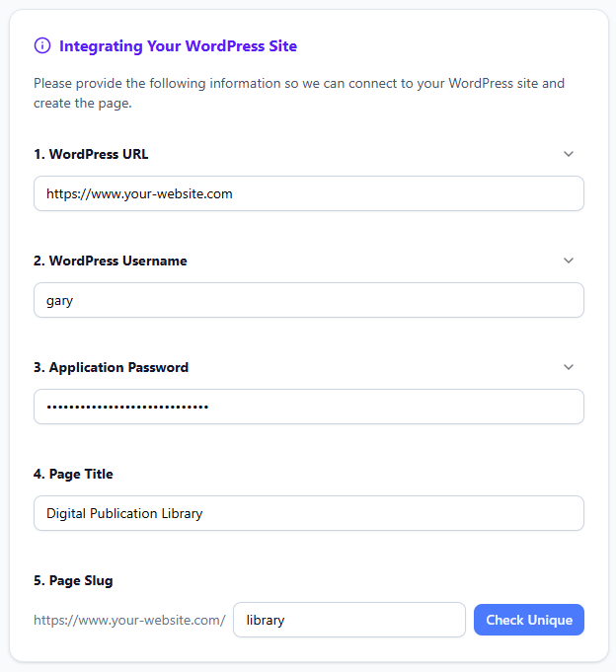The width and height of the screenshot is (616, 672).
Task: Click the 'Please provide the following information' line
Action: click(x=298, y=83)
